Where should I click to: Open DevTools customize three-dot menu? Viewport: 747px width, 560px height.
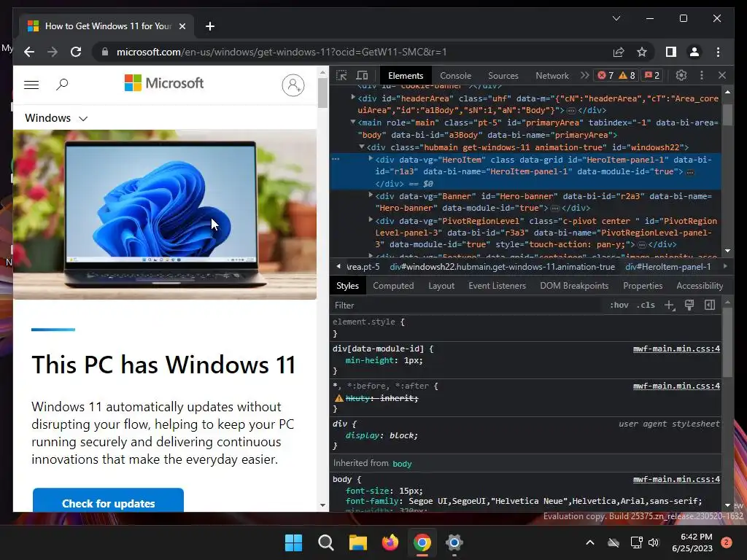[x=702, y=75]
